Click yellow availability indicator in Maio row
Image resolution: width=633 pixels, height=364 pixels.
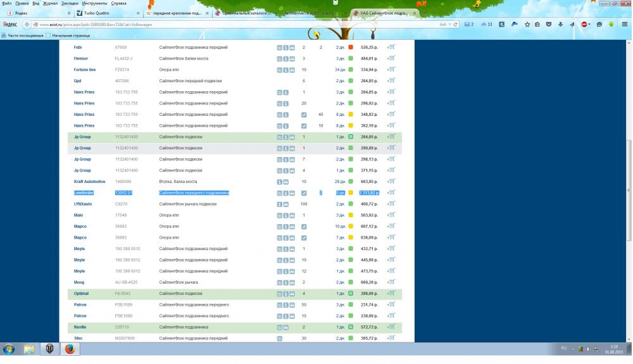pyautogui.click(x=351, y=215)
